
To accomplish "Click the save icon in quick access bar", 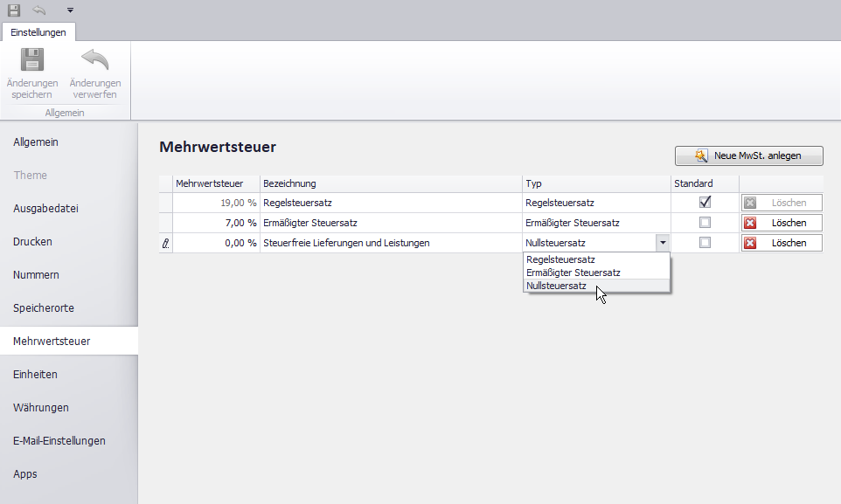I will coord(14,10).
